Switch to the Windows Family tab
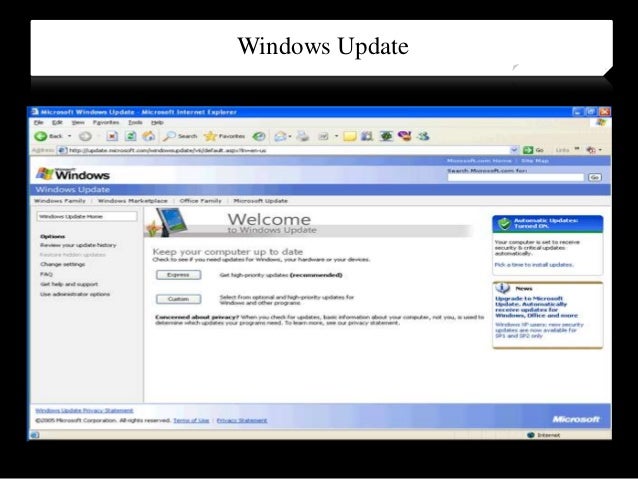Image resolution: width=638 pixels, height=479 pixels. (60, 201)
